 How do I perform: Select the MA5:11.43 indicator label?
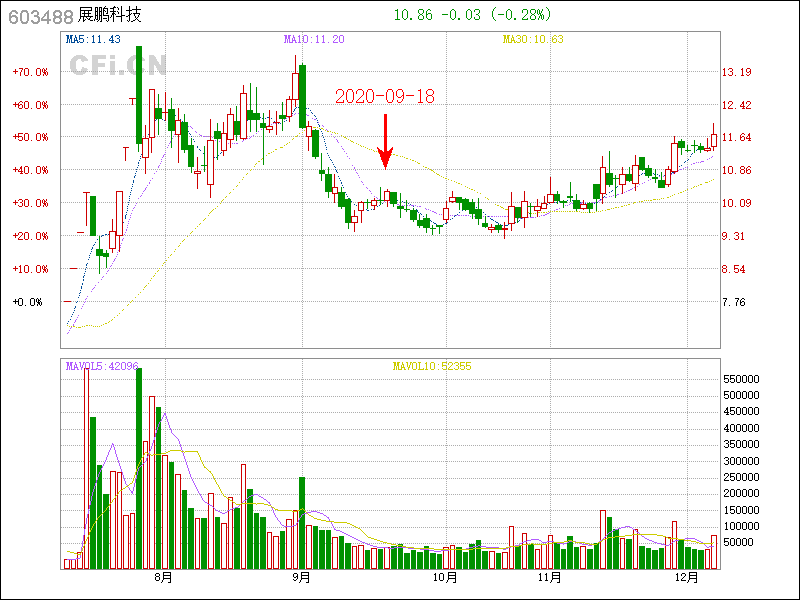point(92,40)
